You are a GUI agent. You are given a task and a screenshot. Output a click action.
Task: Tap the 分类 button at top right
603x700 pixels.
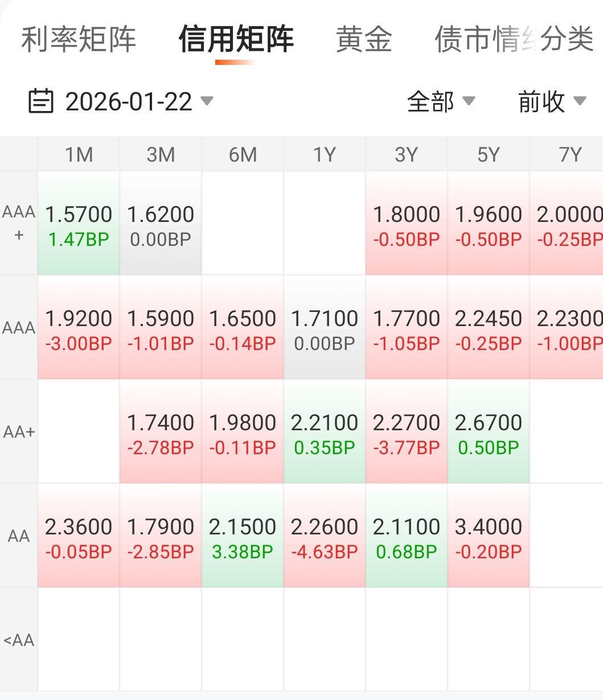567,39
